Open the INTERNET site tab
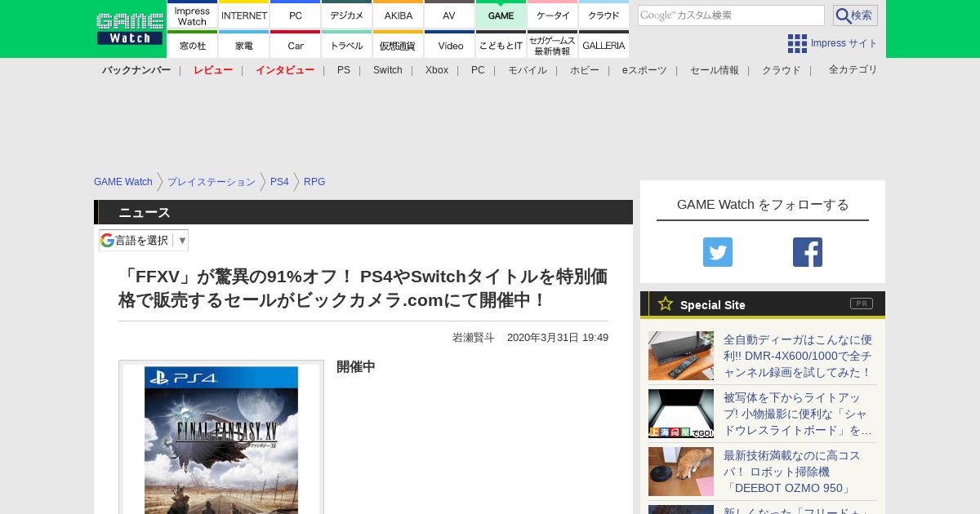The width and height of the screenshot is (980, 514). point(244,15)
